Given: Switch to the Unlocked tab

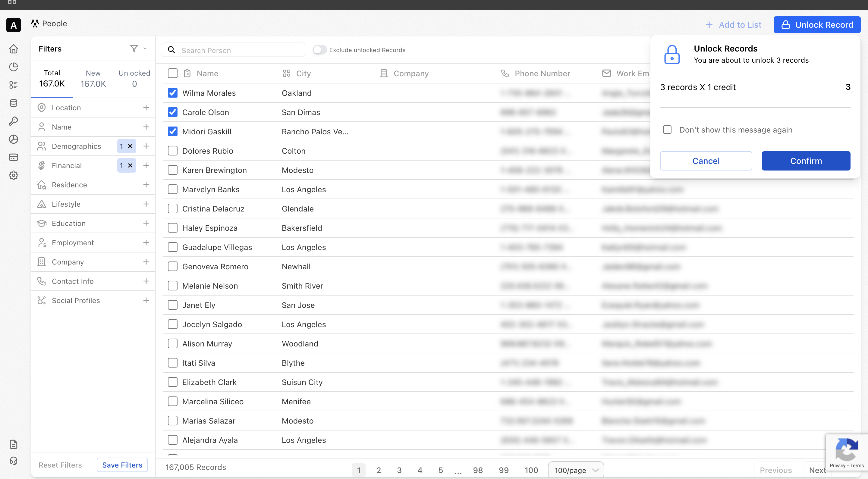Looking at the screenshot, I should (x=134, y=79).
